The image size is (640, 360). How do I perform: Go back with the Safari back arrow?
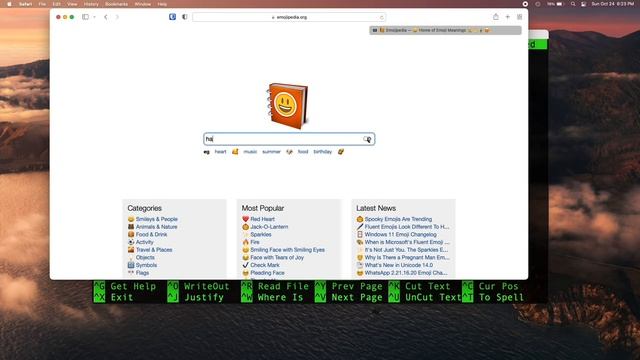click(106, 17)
